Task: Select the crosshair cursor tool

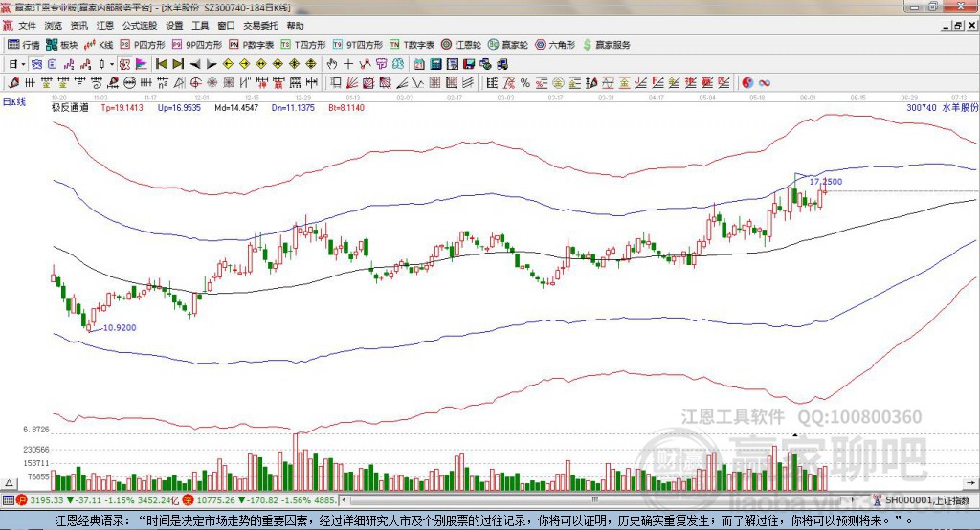Action: click(348, 64)
